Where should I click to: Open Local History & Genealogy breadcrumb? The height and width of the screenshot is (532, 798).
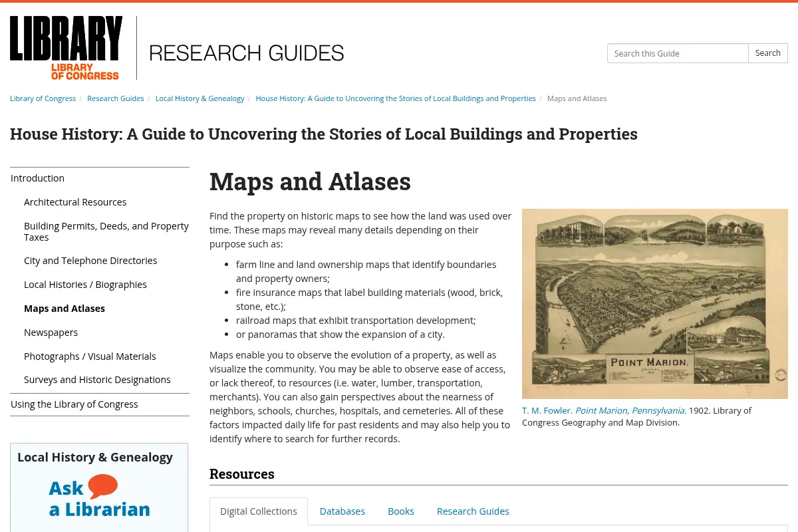click(x=200, y=98)
